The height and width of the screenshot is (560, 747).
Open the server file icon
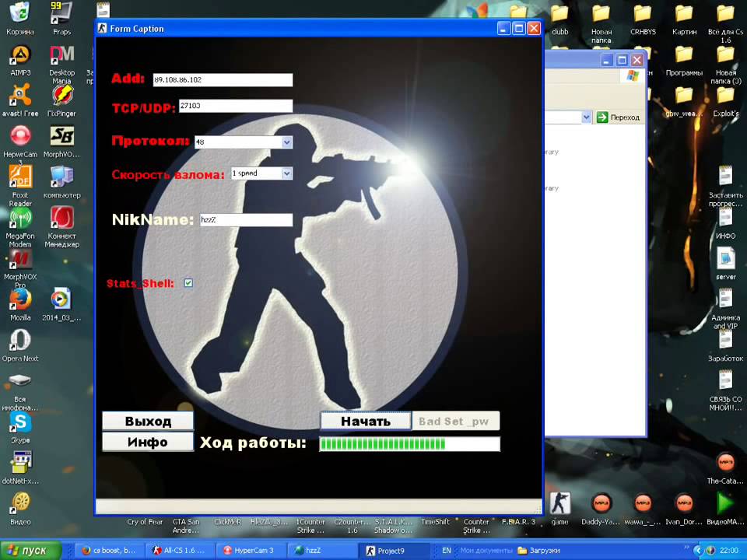pyautogui.click(x=725, y=258)
